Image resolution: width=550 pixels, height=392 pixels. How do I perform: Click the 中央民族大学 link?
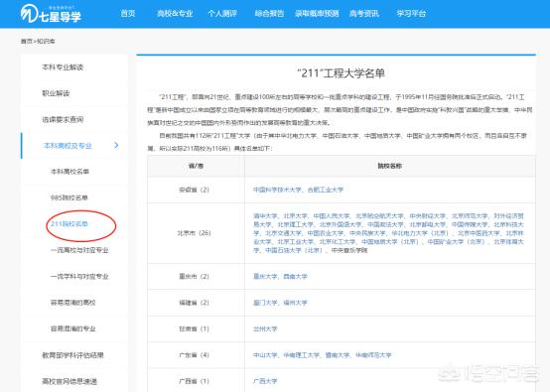[x=367, y=233]
